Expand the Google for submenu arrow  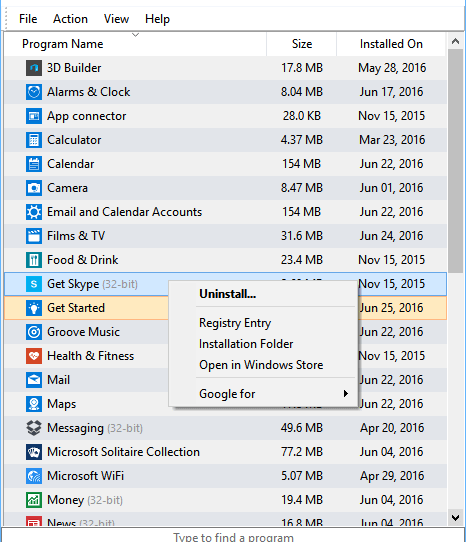345,394
